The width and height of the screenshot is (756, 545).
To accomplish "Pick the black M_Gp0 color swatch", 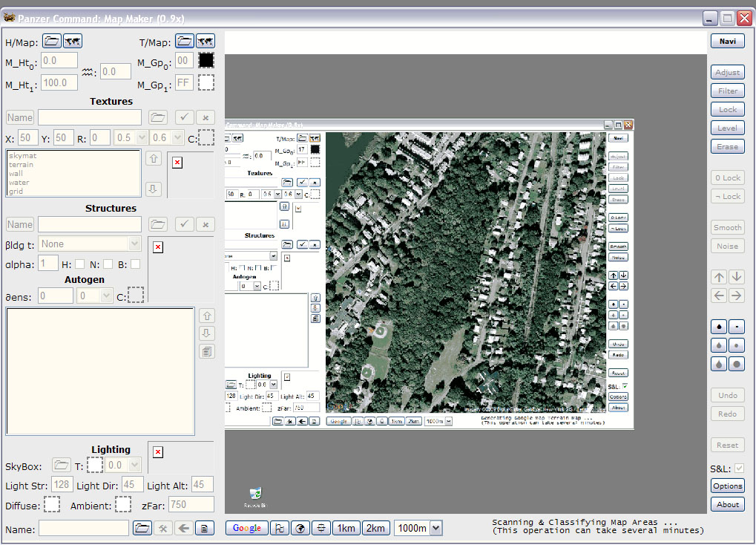I will click(206, 60).
